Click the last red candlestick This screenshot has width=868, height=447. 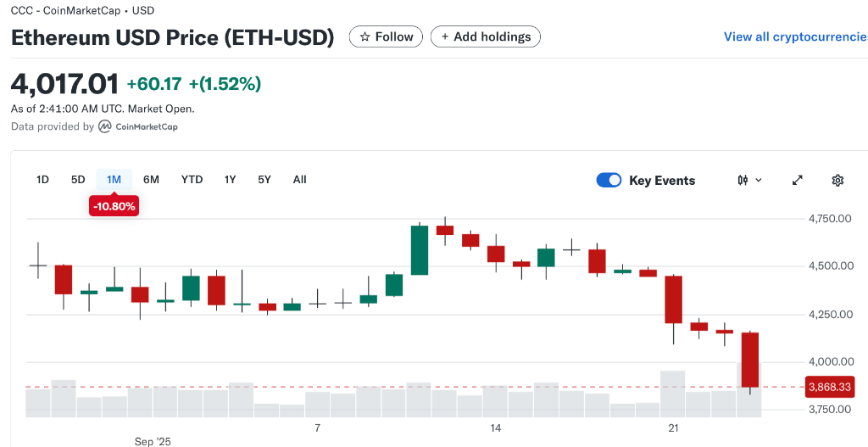[x=749, y=360]
